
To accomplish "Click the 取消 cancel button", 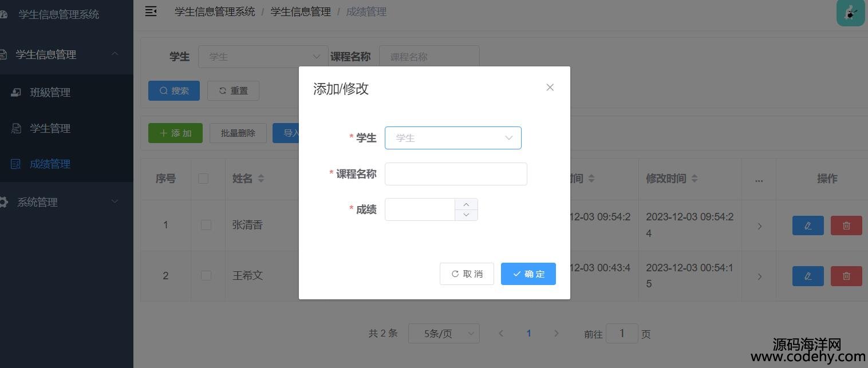I will [467, 274].
